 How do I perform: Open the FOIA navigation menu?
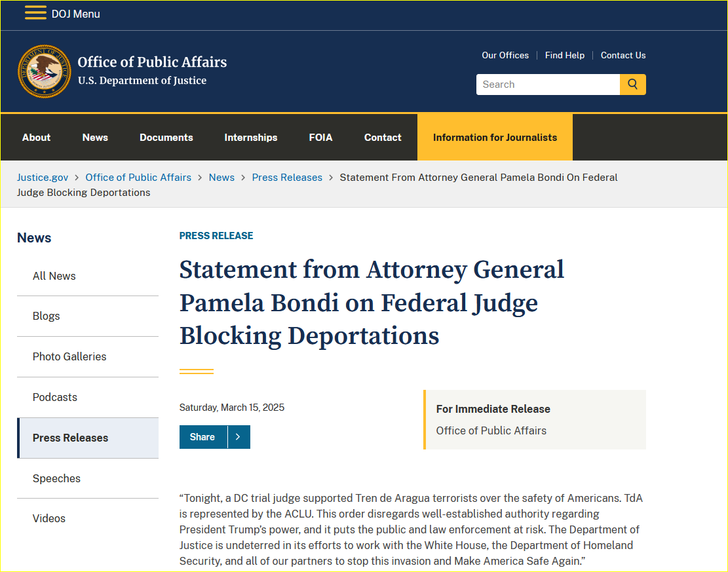tap(321, 138)
